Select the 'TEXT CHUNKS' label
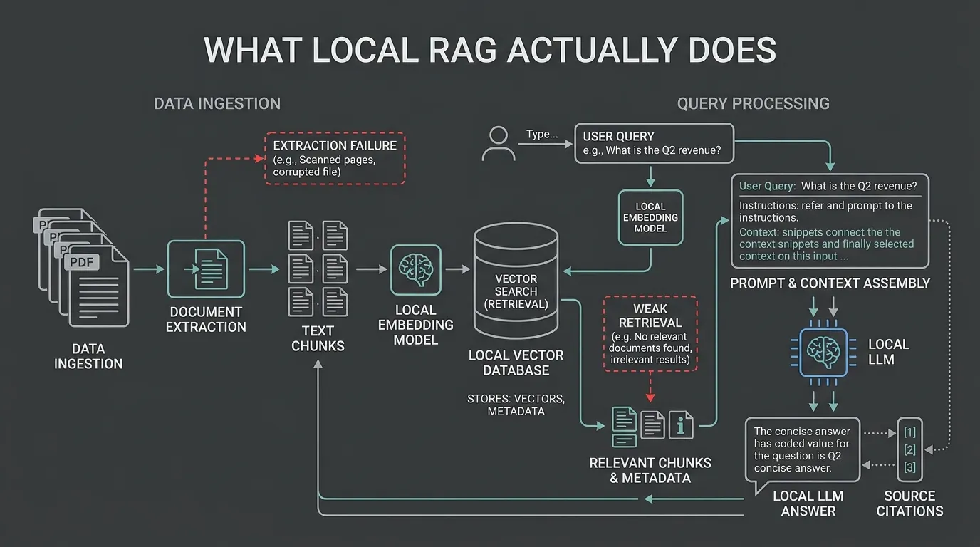980x547 pixels. [318, 338]
